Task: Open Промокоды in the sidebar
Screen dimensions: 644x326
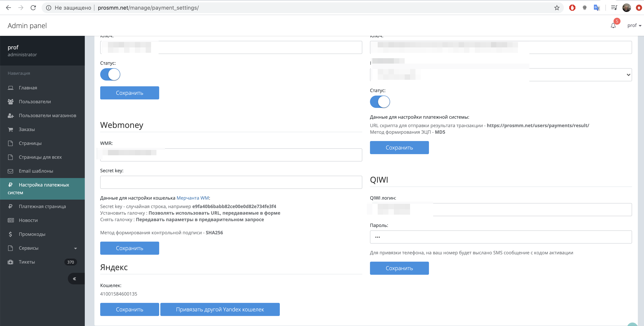Action: point(32,234)
